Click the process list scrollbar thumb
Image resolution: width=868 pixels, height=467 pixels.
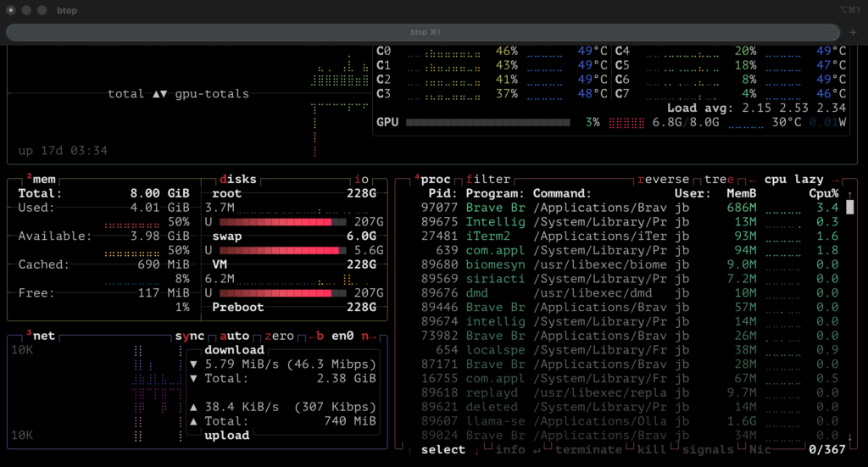[x=849, y=208]
